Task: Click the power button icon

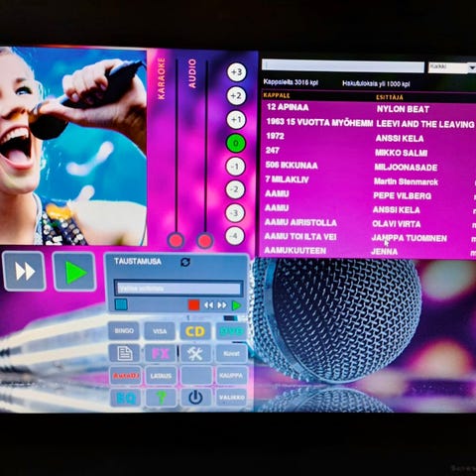Action: tap(195, 398)
